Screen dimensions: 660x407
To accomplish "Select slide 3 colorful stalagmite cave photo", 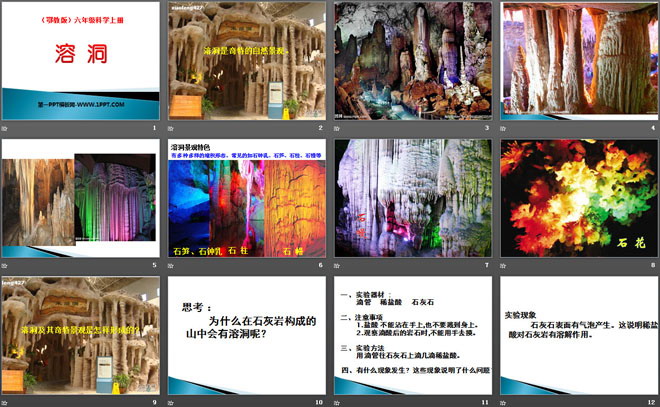I will pyautogui.click(x=413, y=61).
